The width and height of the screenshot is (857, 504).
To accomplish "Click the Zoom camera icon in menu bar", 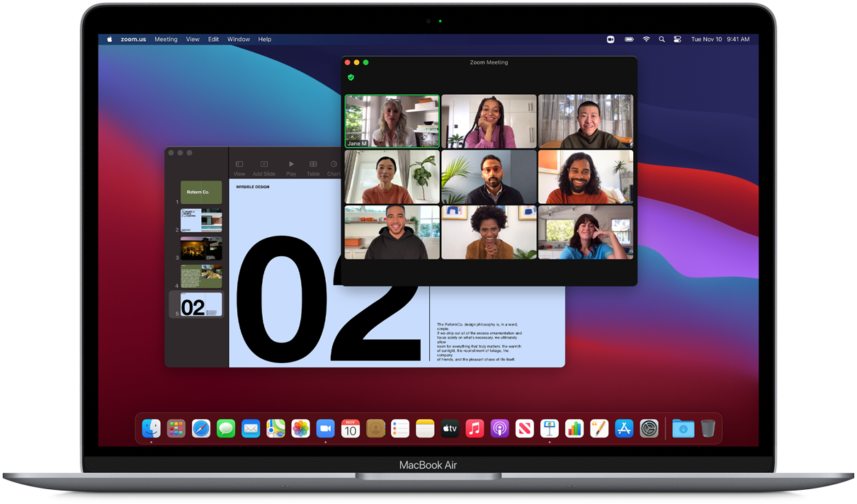I will [x=611, y=40].
